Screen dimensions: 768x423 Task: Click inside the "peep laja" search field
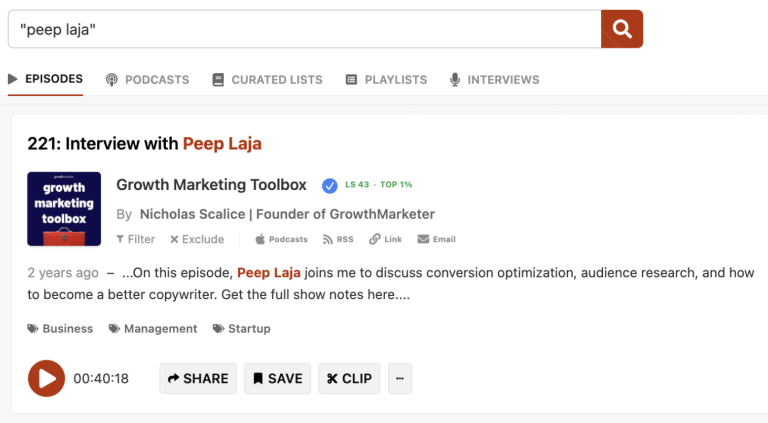coord(305,29)
